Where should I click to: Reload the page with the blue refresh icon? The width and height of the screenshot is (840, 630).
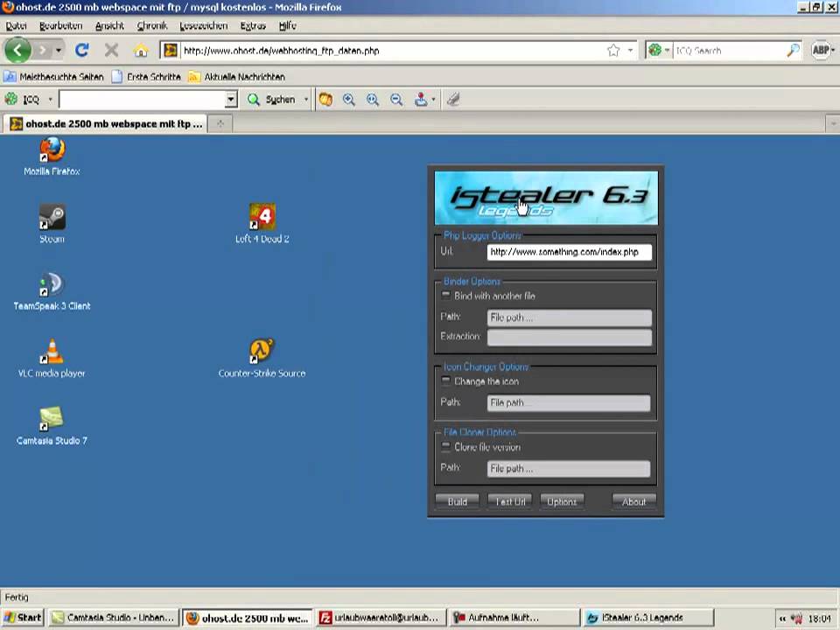point(82,51)
